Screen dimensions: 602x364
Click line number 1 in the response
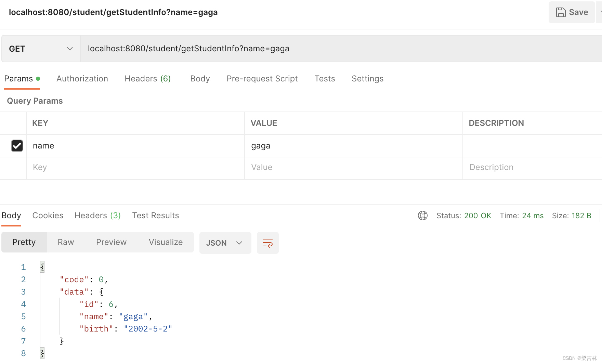tap(23, 267)
